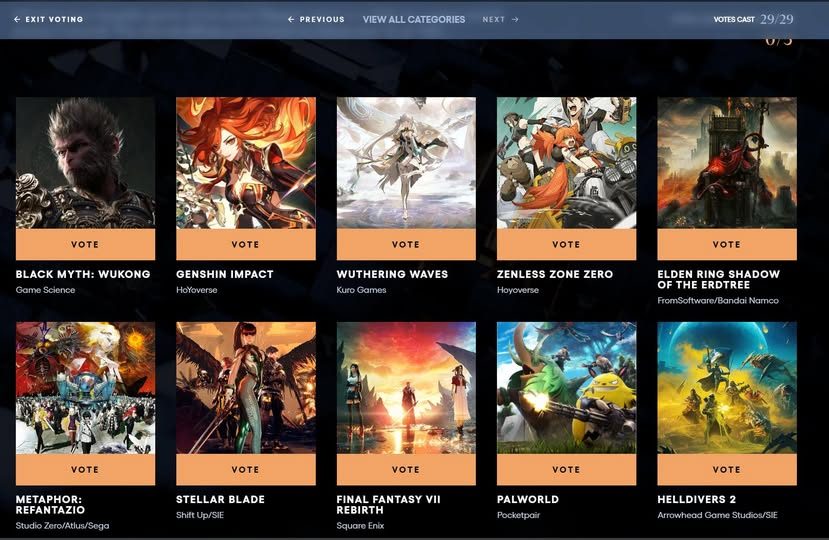Go to Previous category
829x540 pixels.
(x=316, y=19)
